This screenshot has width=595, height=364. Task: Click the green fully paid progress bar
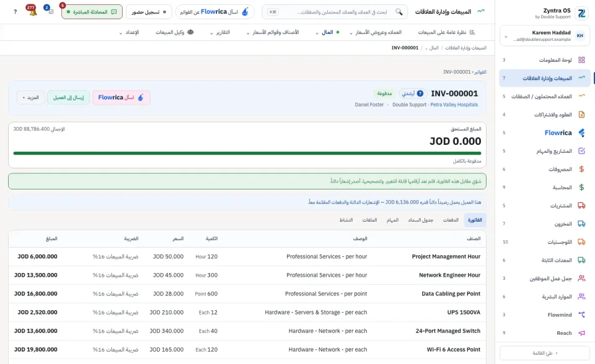(x=247, y=153)
